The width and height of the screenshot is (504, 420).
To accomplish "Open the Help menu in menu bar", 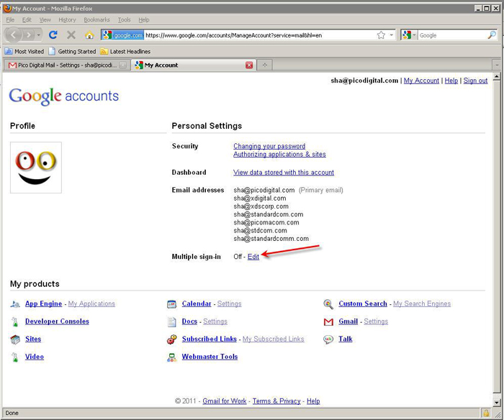I will [144, 20].
